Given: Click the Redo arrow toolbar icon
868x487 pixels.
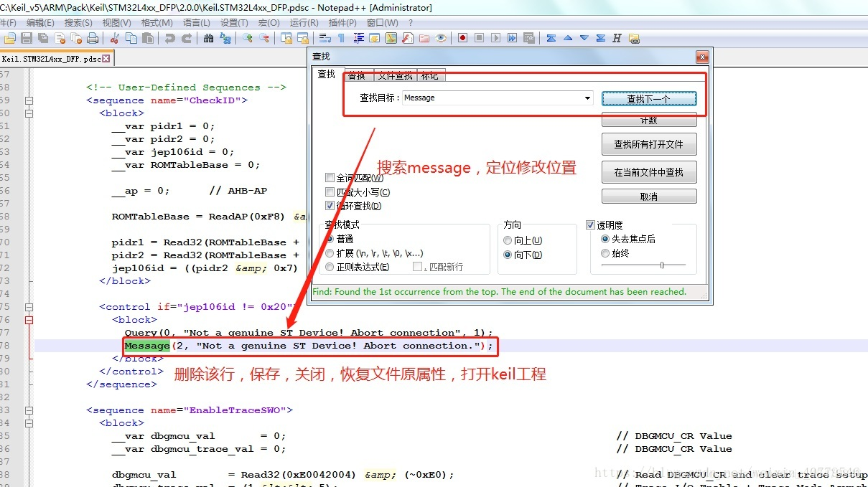Looking at the screenshot, I should [187, 37].
